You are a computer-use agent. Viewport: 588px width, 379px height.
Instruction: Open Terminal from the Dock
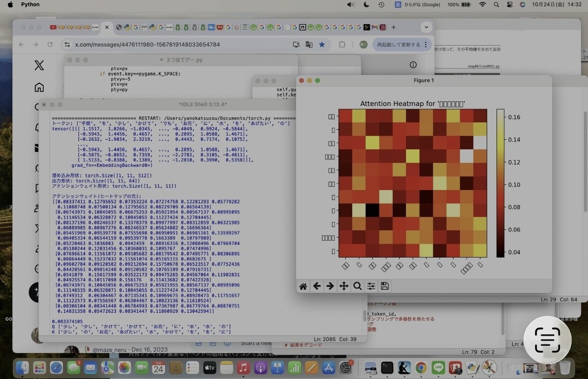387,368
